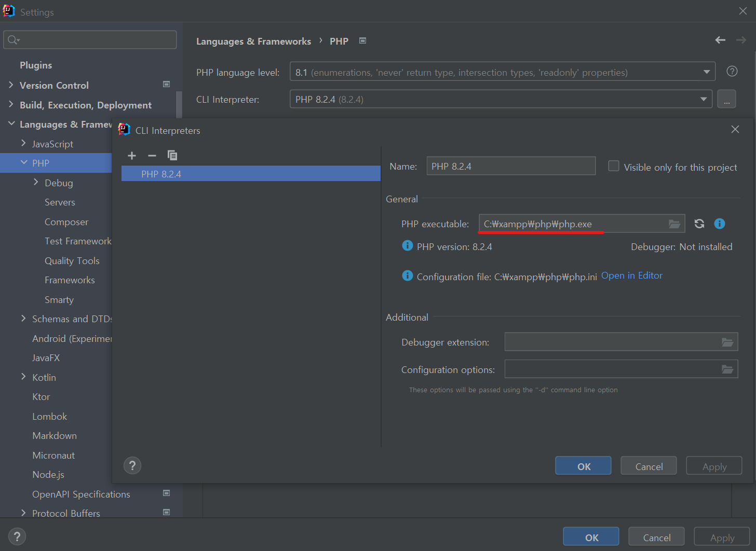Expand the Kotlin settings node

click(23, 377)
